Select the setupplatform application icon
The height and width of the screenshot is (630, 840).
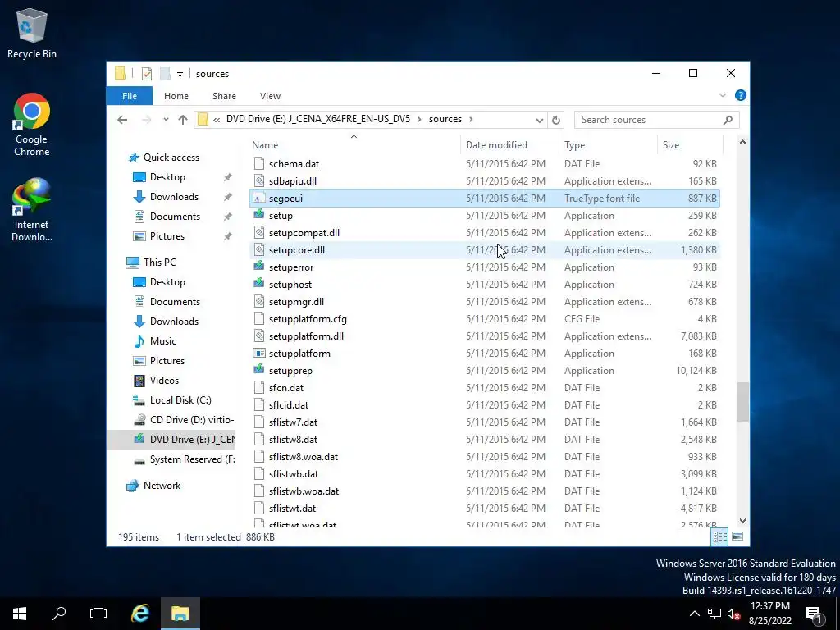click(259, 353)
